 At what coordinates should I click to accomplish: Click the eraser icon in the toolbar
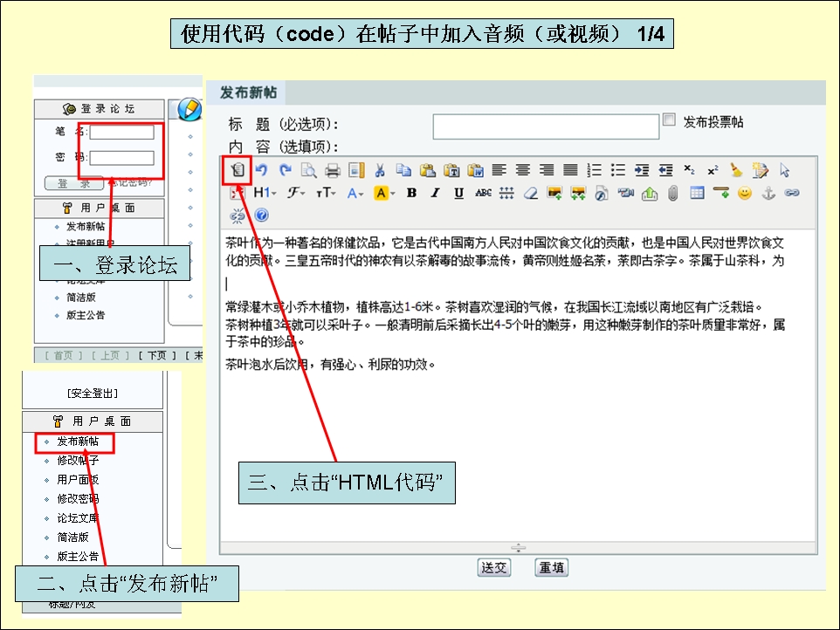(x=530, y=193)
